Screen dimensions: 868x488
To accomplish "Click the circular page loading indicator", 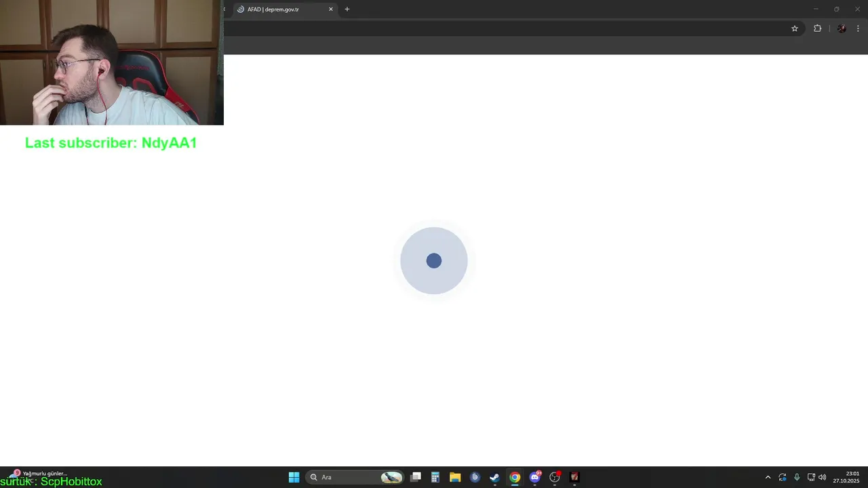I will click(x=434, y=261).
